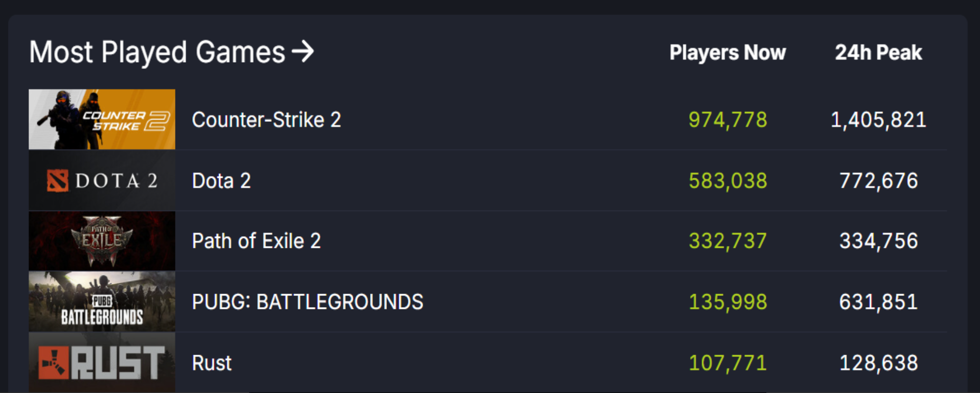
Task: Open the Rust game title
Action: (x=211, y=363)
